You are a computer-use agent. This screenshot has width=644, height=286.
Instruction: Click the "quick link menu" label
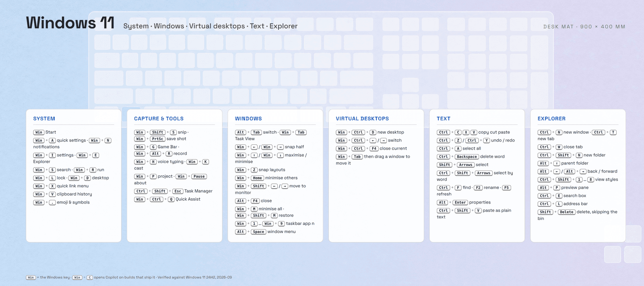tap(72, 186)
